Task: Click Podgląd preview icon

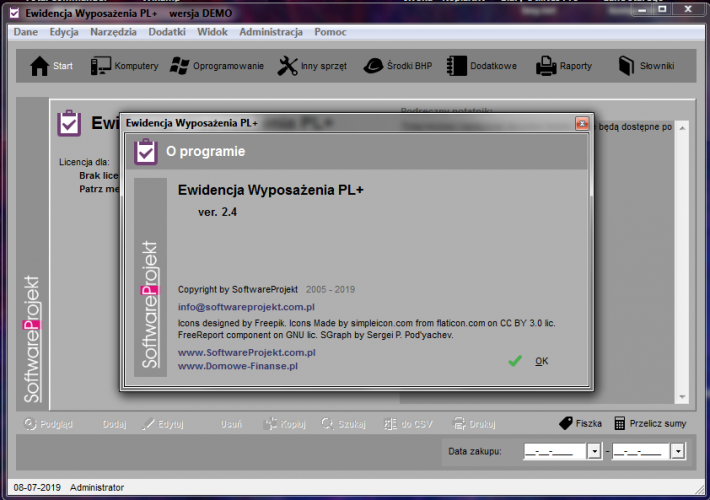Action: click(30, 424)
